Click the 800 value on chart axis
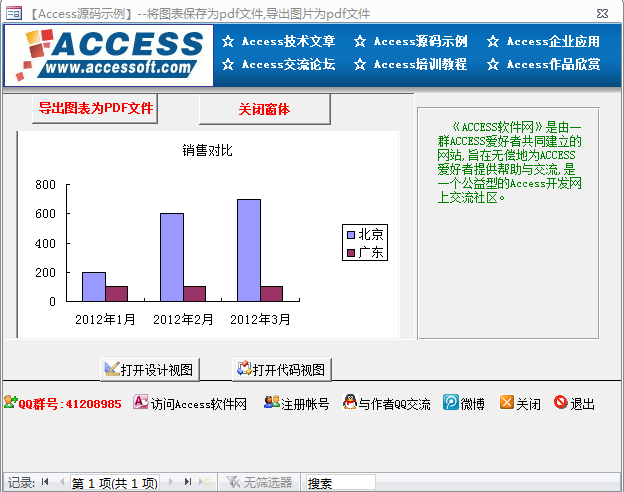 [x=45, y=185]
